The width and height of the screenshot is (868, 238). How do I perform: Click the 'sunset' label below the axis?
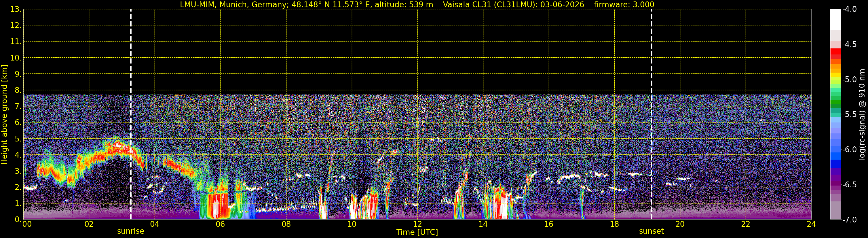652,231
